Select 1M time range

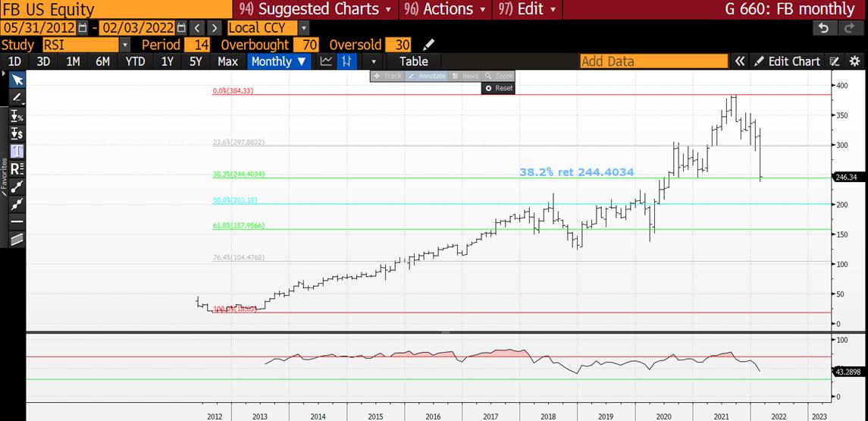point(73,61)
